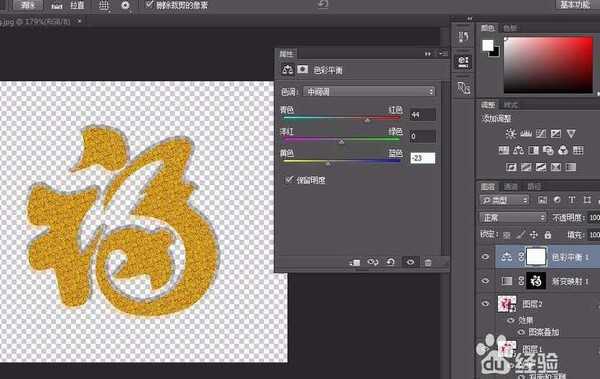
Task: Click the reset adjustment icon in Properties panel
Action: (391, 262)
